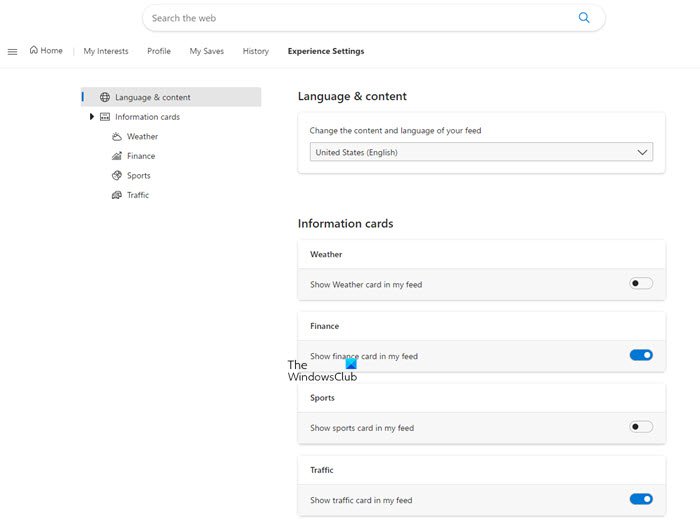This screenshot has height=528, width=700.
Task: Select the Experience Settings tab
Action: coord(326,51)
